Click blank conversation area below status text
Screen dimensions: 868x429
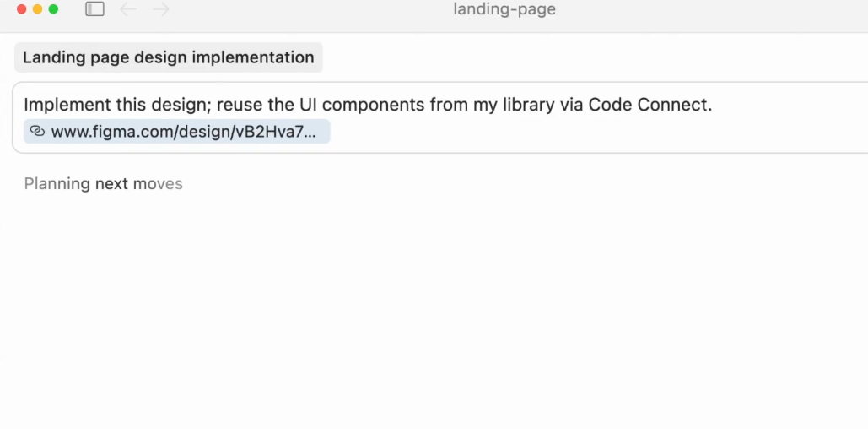point(422,312)
